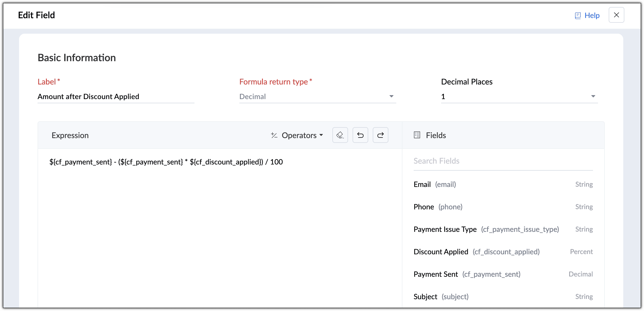Close the Edit Field dialog
The width and height of the screenshot is (644, 311).
pos(616,15)
